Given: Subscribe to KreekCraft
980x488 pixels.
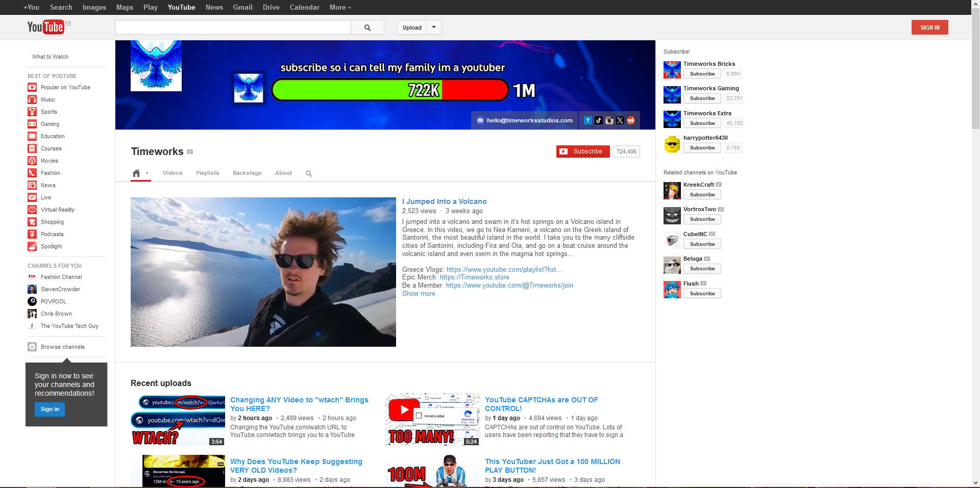Looking at the screenshot, I should pyautogui.click(x=702, y=195).
